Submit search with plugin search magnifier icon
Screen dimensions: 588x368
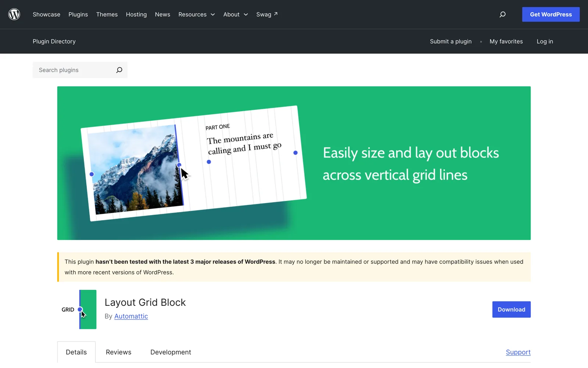point(119,70)
